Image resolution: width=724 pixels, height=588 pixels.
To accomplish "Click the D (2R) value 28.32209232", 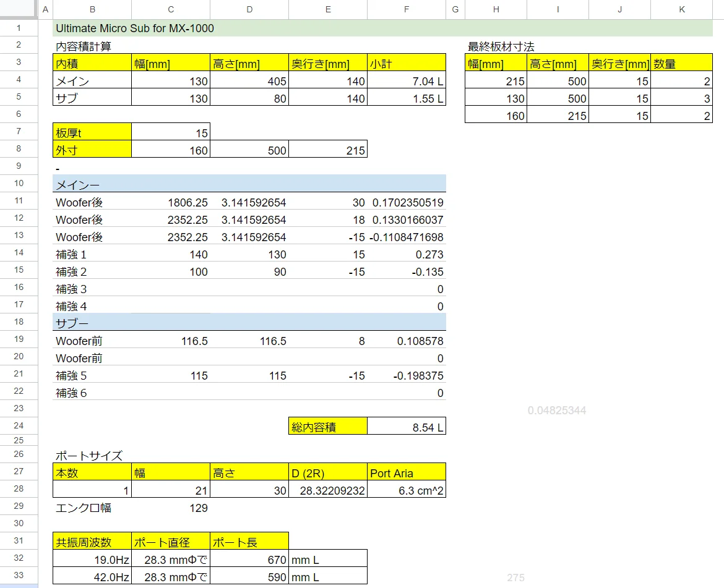I will click(327, 491).
